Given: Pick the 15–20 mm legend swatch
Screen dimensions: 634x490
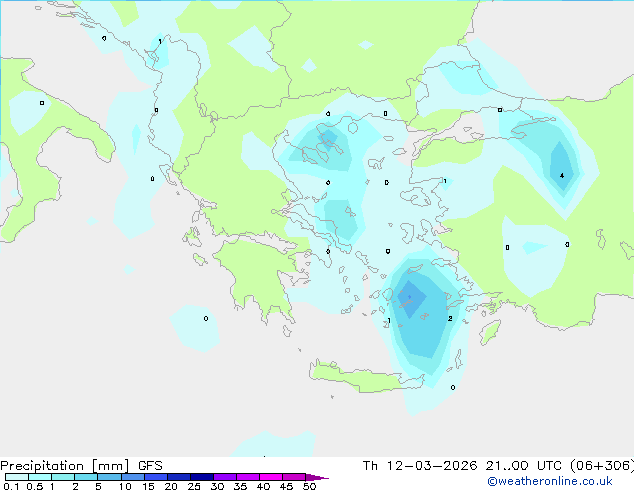Looking at the screenshot, I should [156, 477].
